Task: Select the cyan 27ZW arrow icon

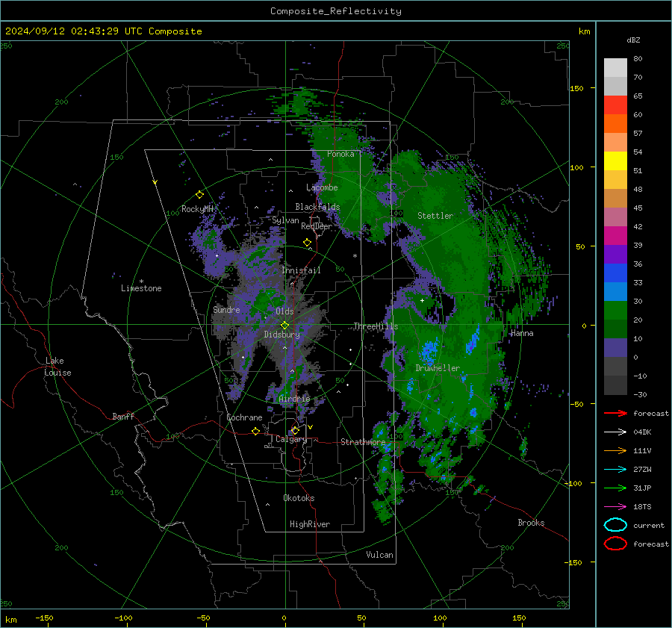Action: click(615, 470)
